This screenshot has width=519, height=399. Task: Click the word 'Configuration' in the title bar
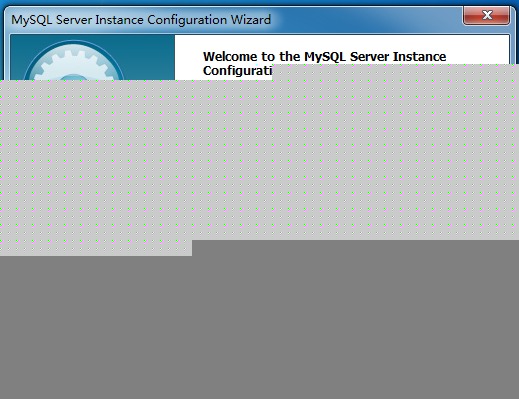(187, 20)
